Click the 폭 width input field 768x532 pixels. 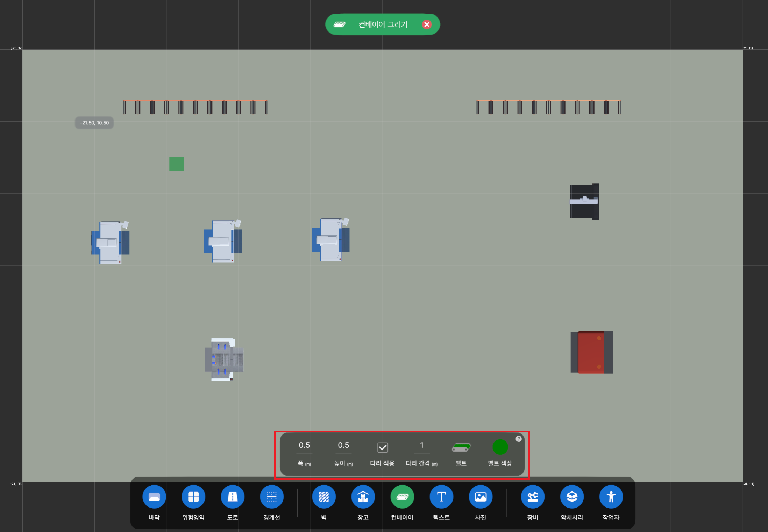304,445
